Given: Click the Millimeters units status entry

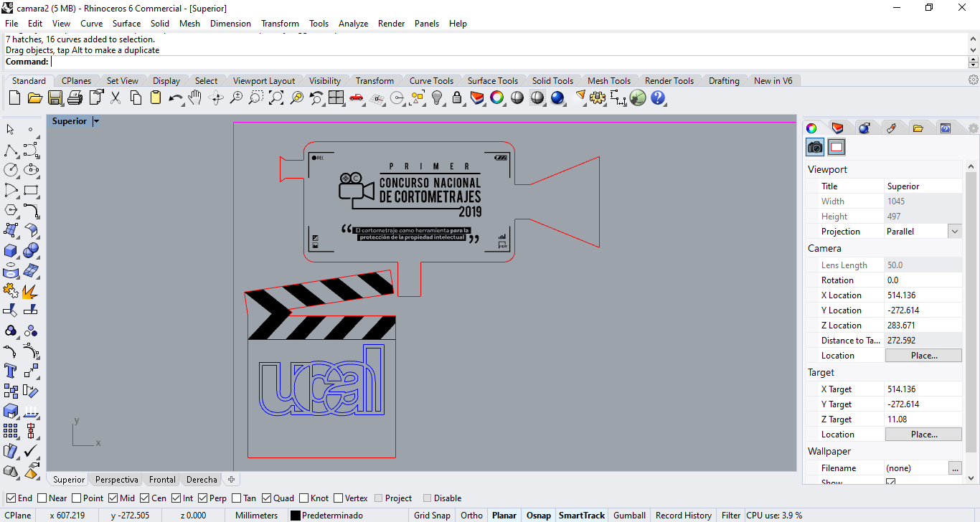Looking at the screenshot, I should coord(256,516).
